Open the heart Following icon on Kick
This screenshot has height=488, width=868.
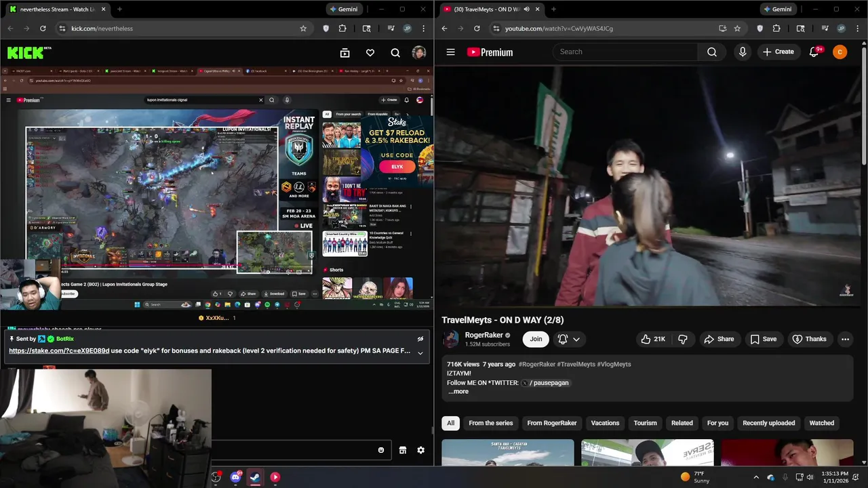tap(370, 53)
